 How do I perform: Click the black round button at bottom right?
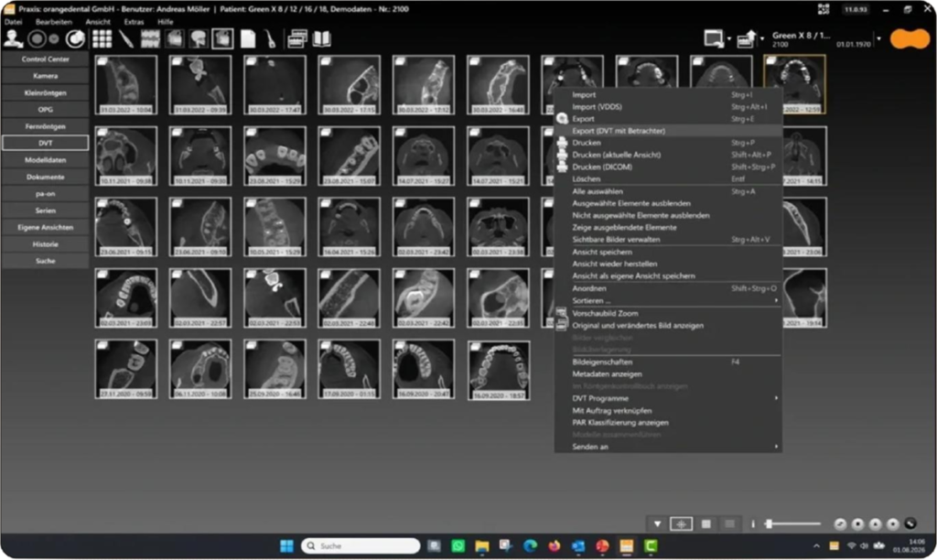pos(910,523)
